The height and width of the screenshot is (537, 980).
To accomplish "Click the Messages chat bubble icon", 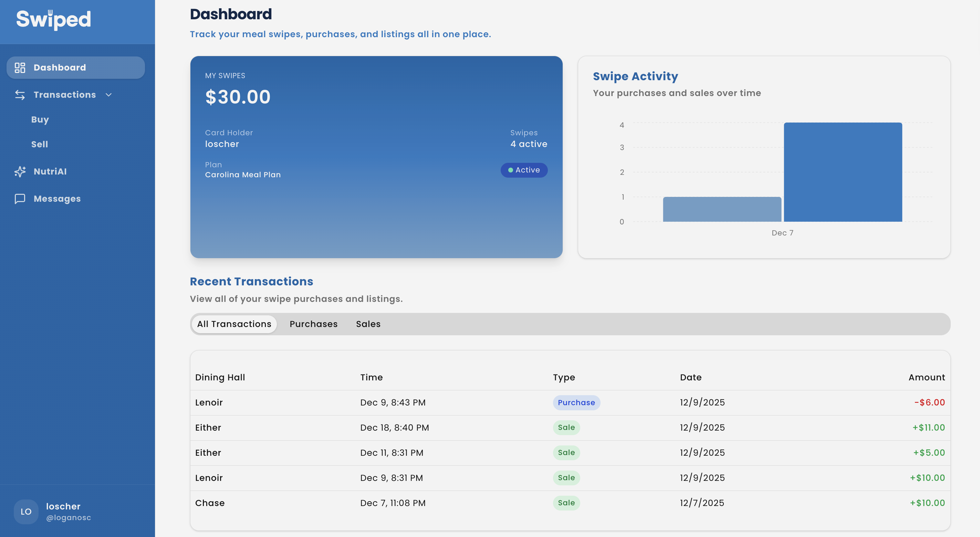I will pos(20,199).
